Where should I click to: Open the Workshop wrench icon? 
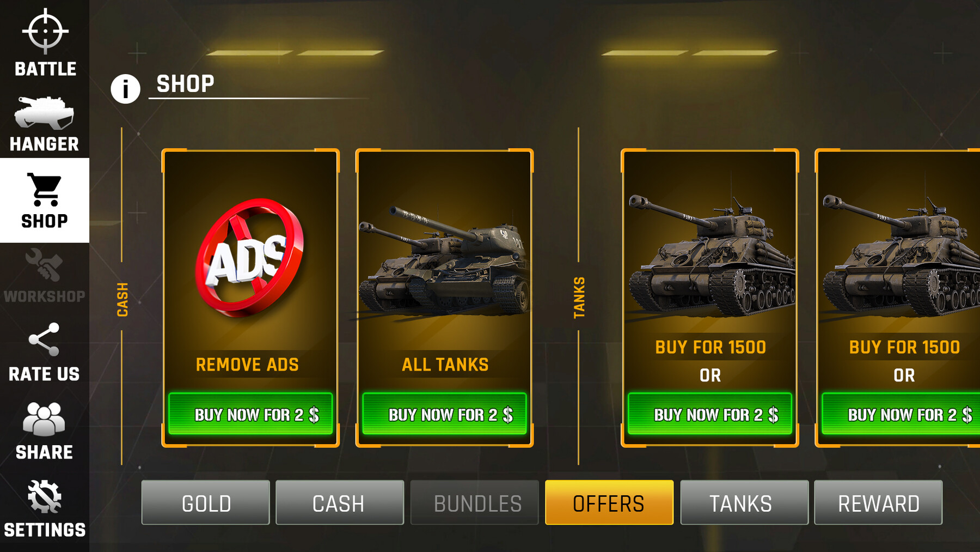pos(44,265)
